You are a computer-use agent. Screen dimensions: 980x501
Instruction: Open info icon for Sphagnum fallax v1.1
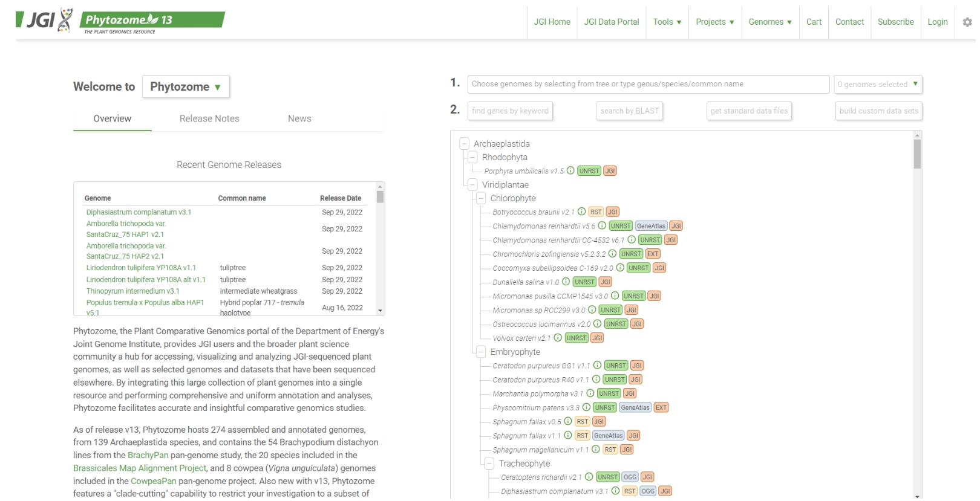pyautogui.click(x=568, y=435)
